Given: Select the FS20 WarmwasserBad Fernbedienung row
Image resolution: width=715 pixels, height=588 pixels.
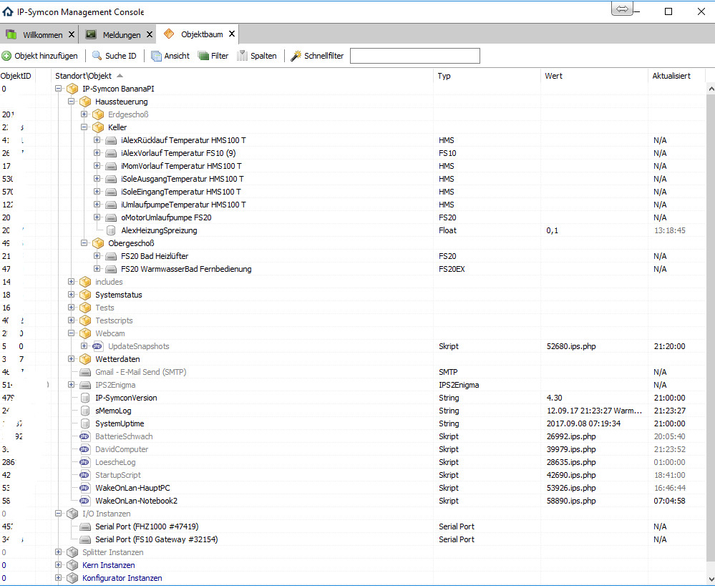Looking at the screenshot, I should pos(354,270).
